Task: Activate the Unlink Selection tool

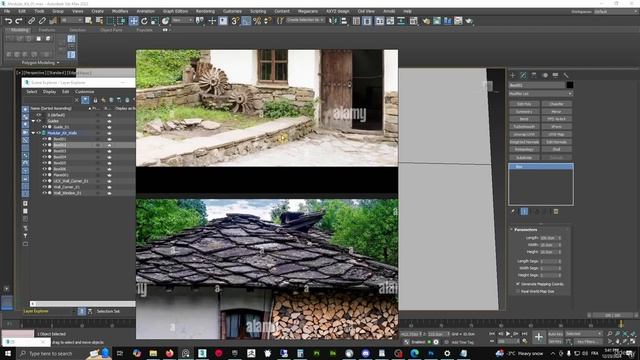Action: click(42, 21)
